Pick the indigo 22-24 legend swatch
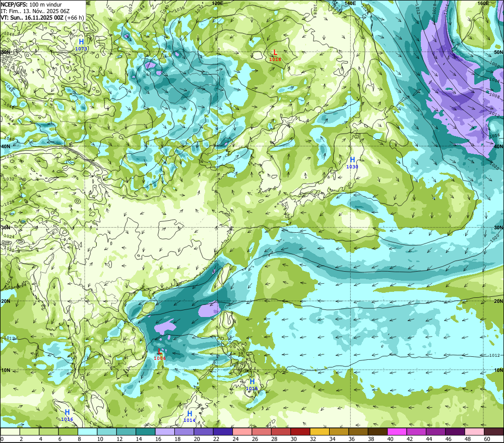Screen dimensions: 504x443 click(223, 432)
